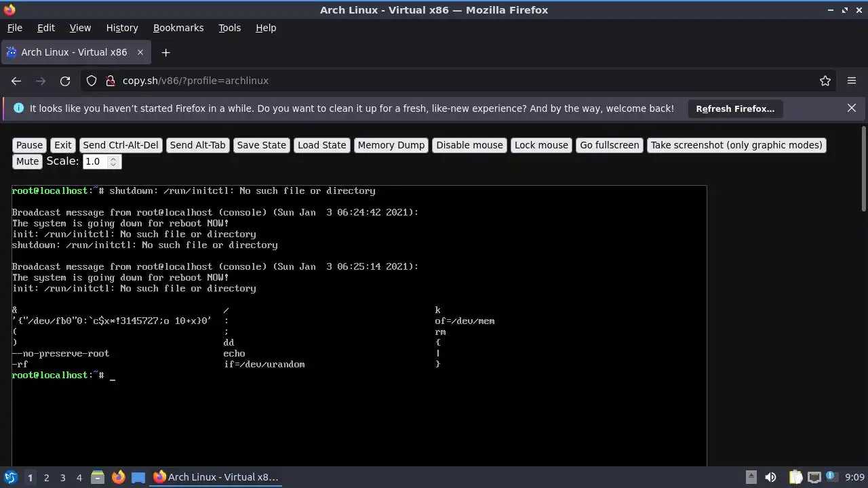Click Send Alt-Tab button

(x=197, y=145)
